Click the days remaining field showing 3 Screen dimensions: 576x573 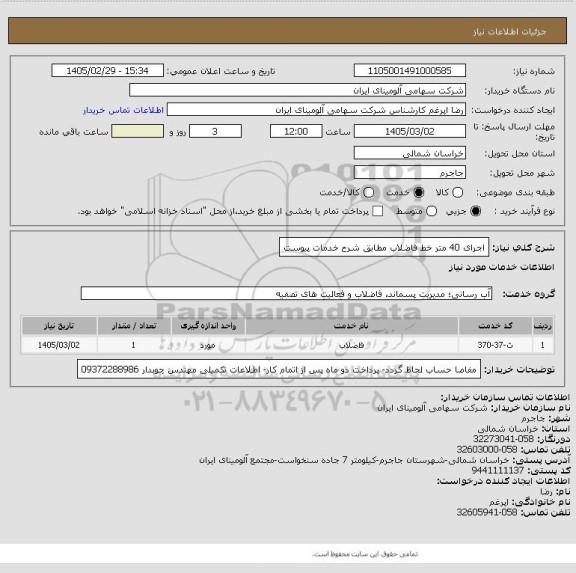click(215, 131)
